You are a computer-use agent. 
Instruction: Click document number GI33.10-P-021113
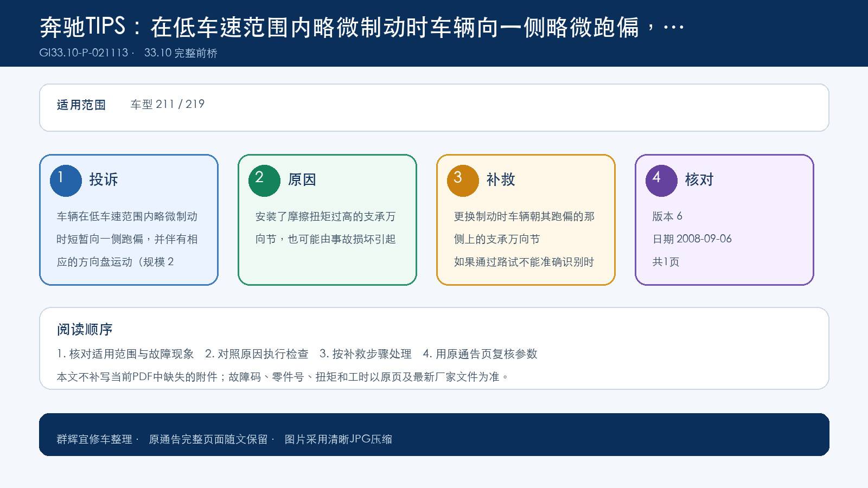coord(84,53)
